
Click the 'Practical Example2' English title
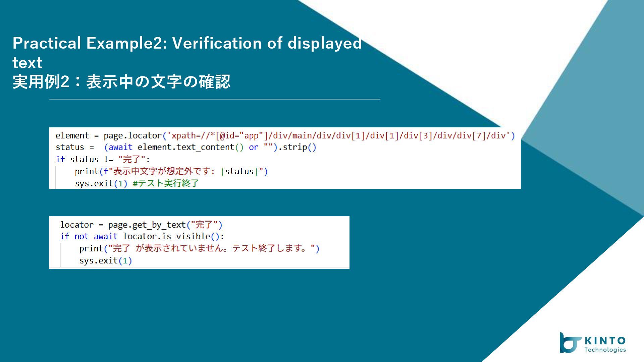pyautogui.click(x=187, y=43)
